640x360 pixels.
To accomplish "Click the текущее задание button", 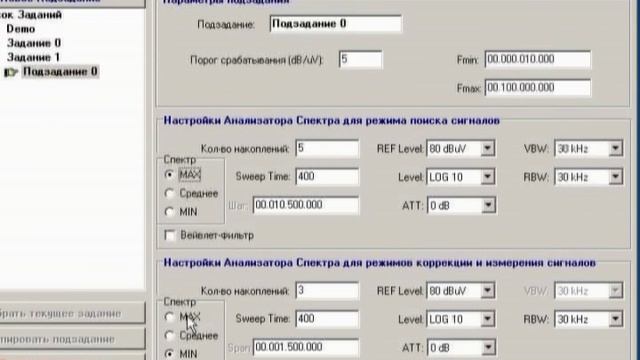I will coord(72,313).
